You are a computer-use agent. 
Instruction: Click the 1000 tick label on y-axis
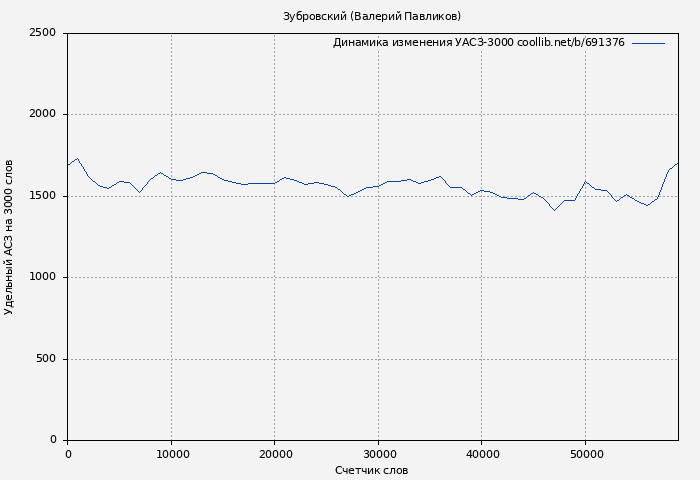(42, 277)
